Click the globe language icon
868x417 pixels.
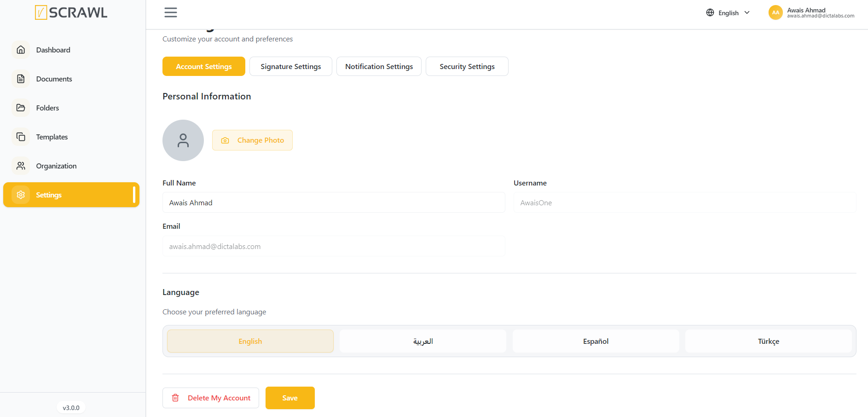(710, 12)
